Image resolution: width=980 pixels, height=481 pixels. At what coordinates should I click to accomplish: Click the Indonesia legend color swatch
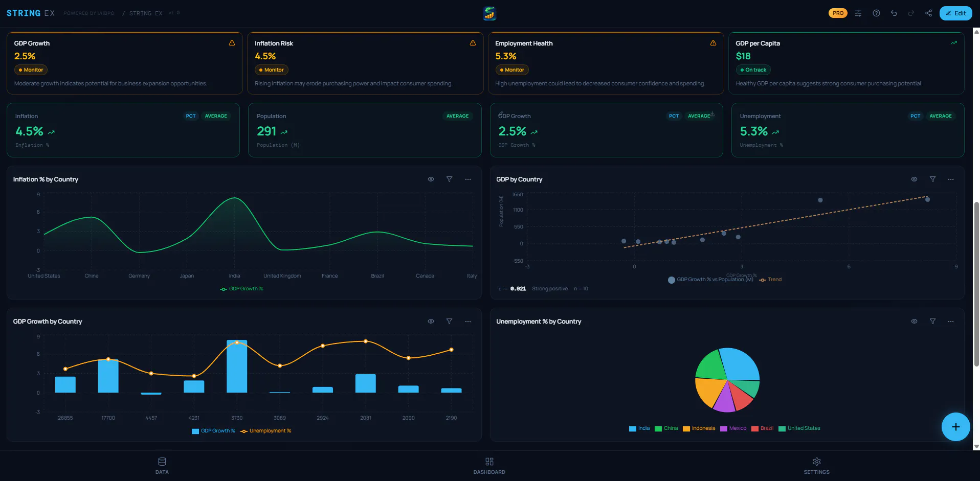686,429
